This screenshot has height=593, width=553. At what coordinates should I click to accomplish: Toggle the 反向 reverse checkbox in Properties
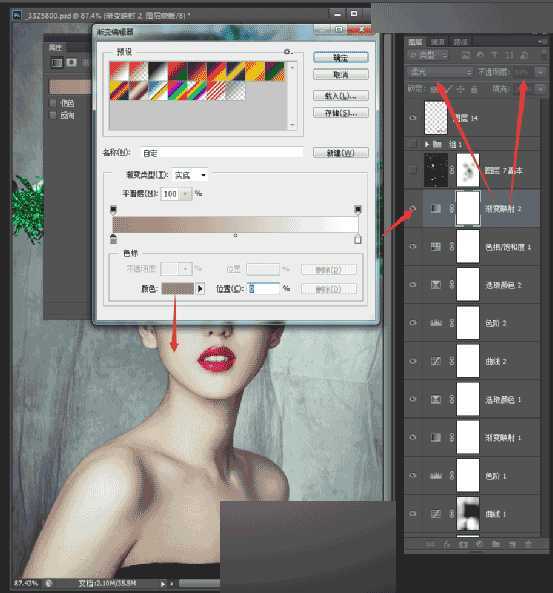53,115
